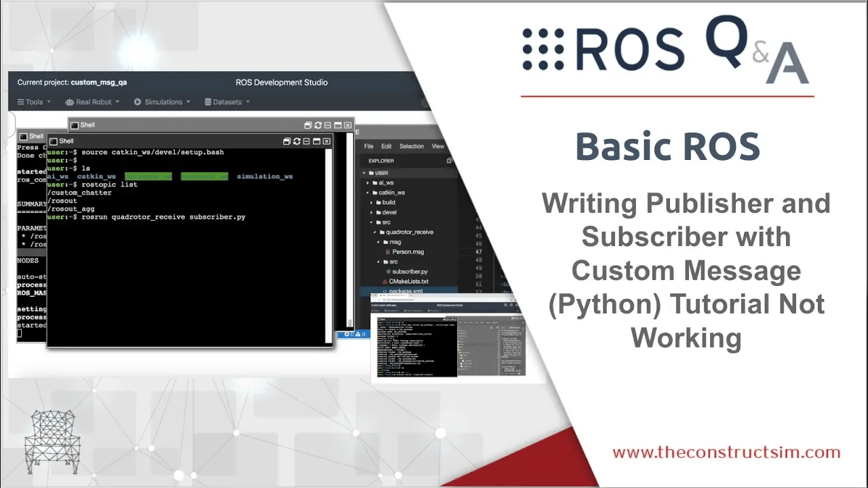
Task: Click the error icon beside CMakeLists.txt
Action: point(385,281)
